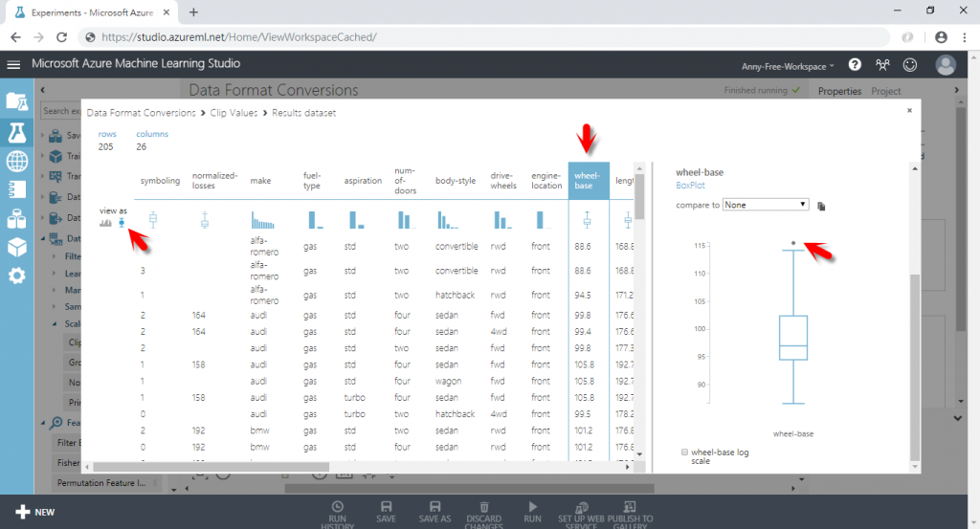Click Run History button
The width and height of the screenshot is (980, 529).
pyautogui.click(x=338, y=516)
